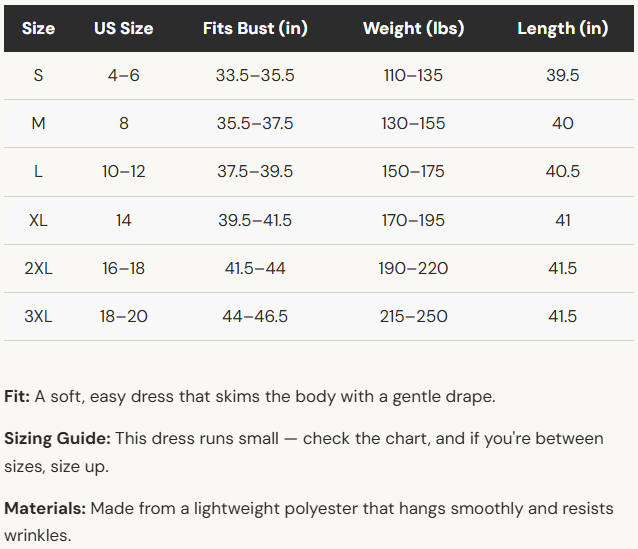Image resolution: width=638 pixels, height=549 pixels.
Task: Select the Materials: label text
Action: pos(45,508)
